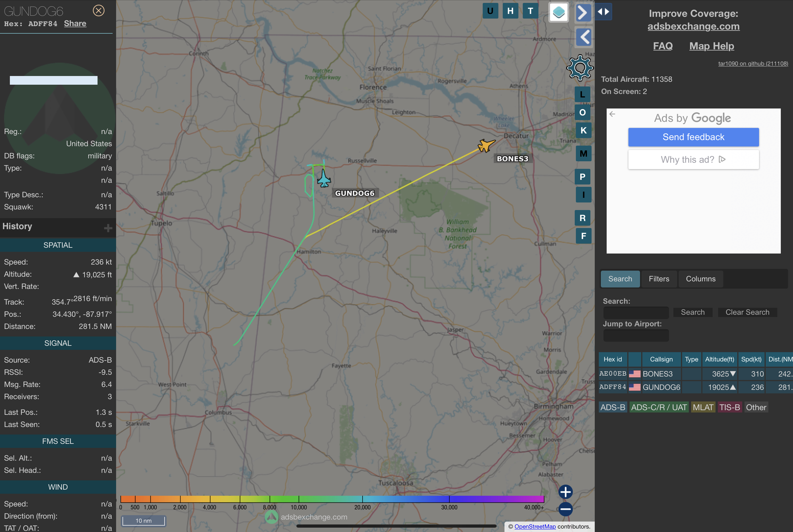Image resolution: width=793 pixels, height=532 pixels.
Task: Switch to the Filters tab
Action: tap(659, 279)
